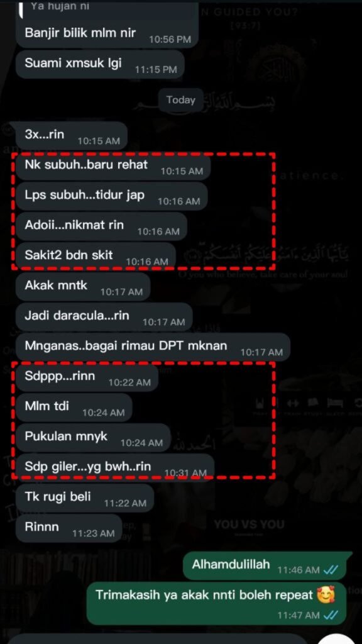Tap the smiling hearts emoji in reply

coord(326,594)
